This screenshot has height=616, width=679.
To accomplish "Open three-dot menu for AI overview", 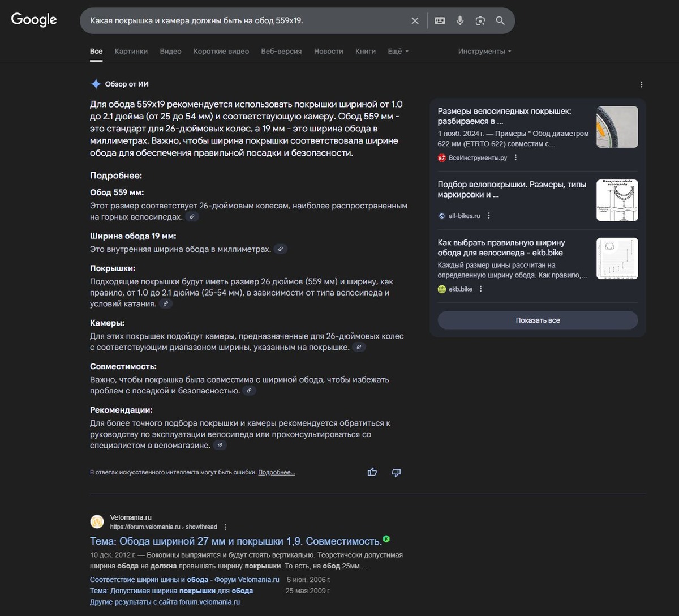I will pos(641,84).
